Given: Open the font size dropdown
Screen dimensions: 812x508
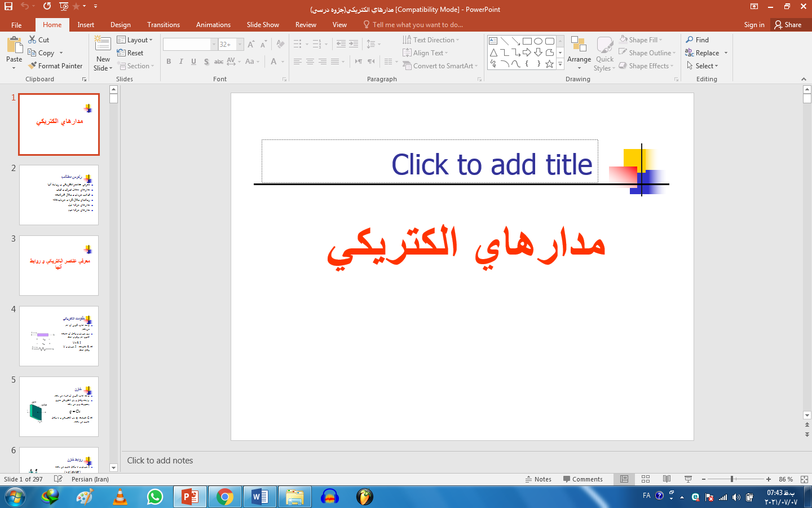Looking at the screenshot, I should tap(239, 43).
